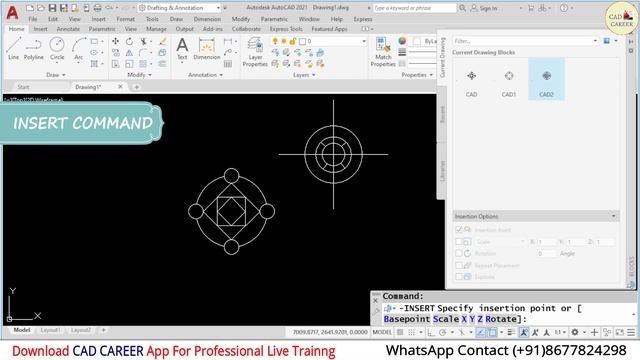
Task: Click the Copy tool in Modify panel
Action: point(116,53)
